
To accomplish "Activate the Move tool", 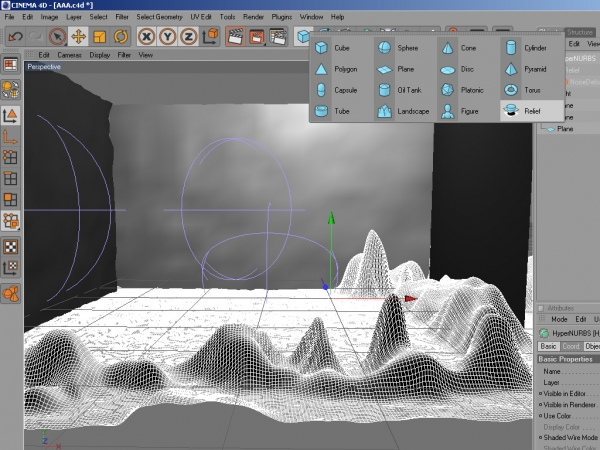I will [78, 37].
